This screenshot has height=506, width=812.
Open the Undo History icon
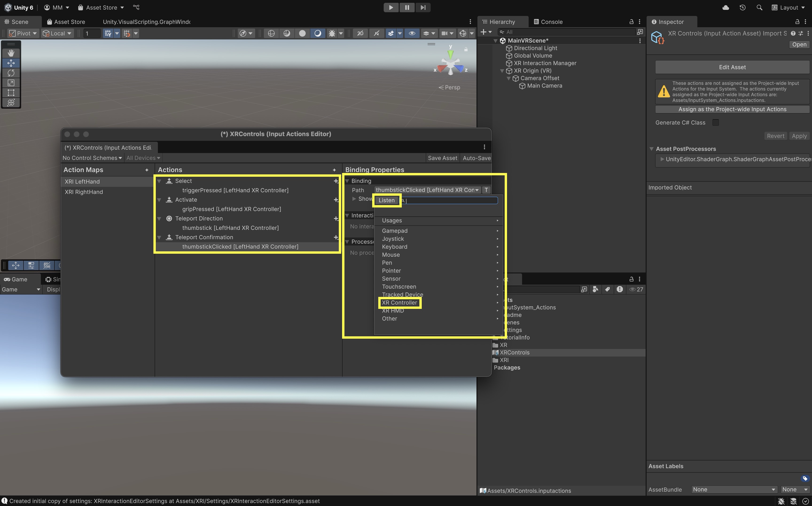pyautogui.click(x=743, y=7)
